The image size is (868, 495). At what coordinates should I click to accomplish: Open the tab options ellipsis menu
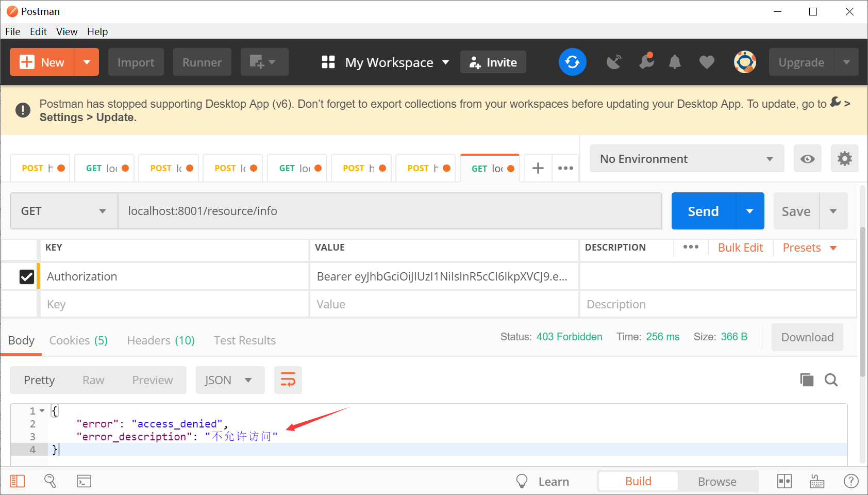point(565,168)
